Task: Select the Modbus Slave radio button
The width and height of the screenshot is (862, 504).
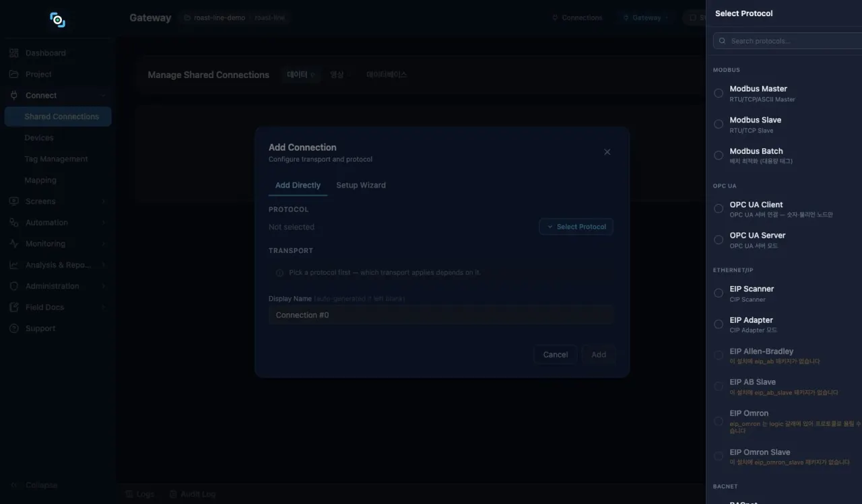Action: point(719,124)
